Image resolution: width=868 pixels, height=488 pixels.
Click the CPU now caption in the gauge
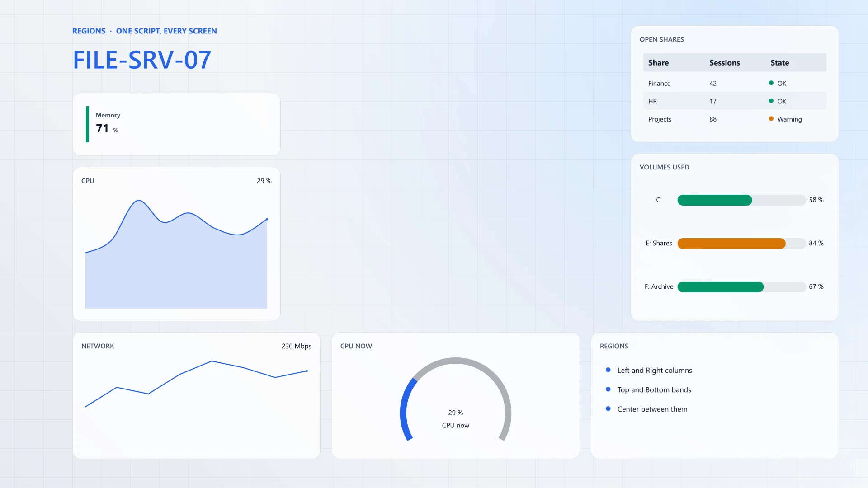click(x=456, y=425)
